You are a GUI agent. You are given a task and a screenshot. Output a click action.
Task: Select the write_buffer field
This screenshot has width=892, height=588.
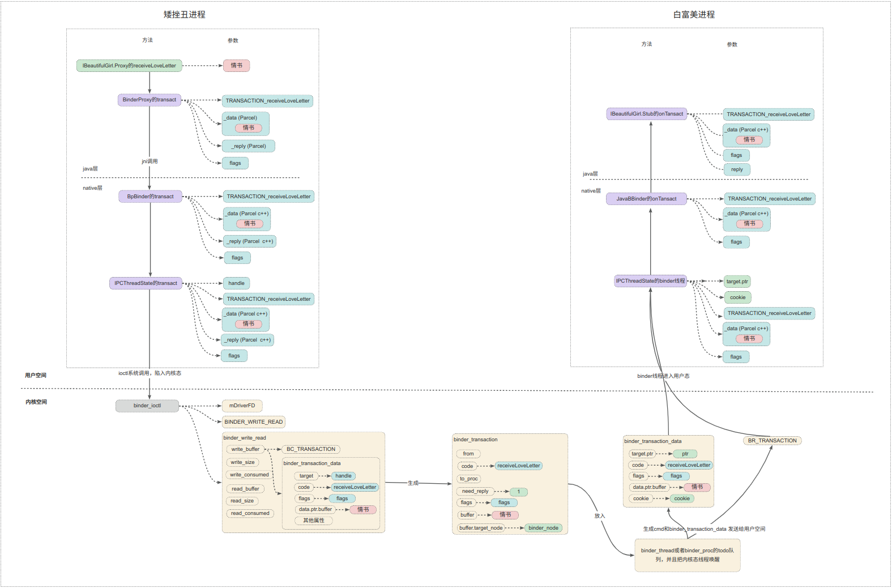(245, 449)
